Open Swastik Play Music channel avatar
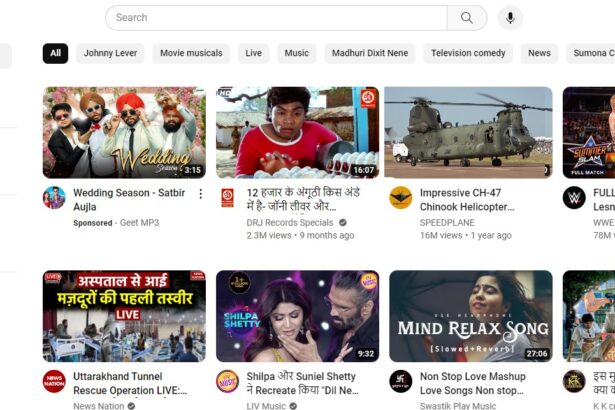The height and width of the screenshot is (410, 615). coord(400,381)
